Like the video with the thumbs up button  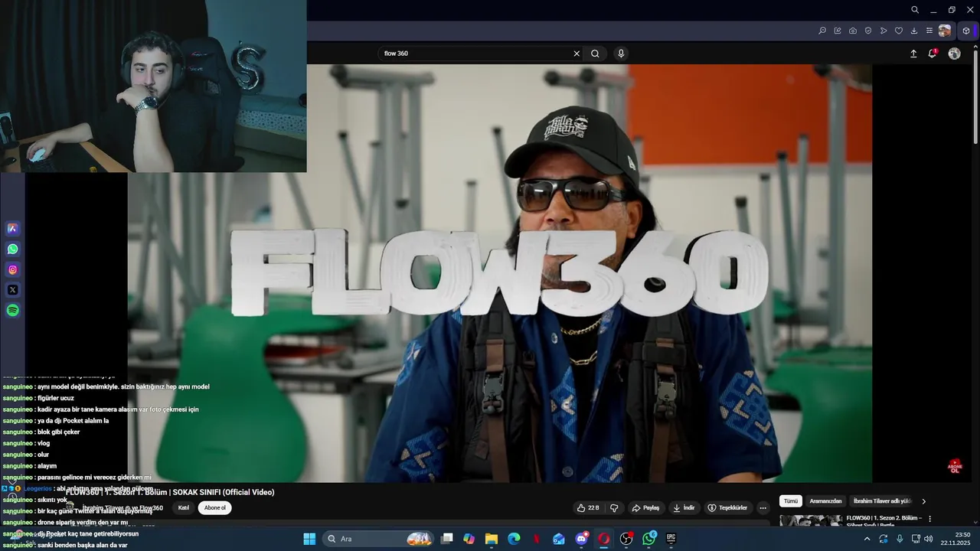pyautogui.click(x=588, y=508)
